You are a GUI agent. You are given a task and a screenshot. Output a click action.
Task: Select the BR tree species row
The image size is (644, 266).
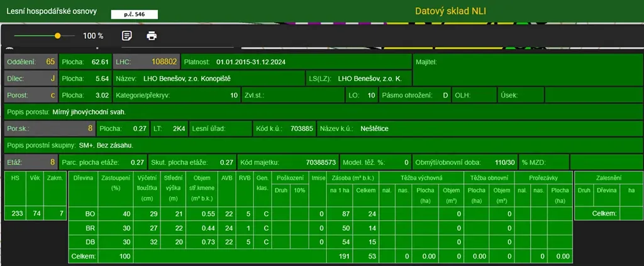coord(91,228)
